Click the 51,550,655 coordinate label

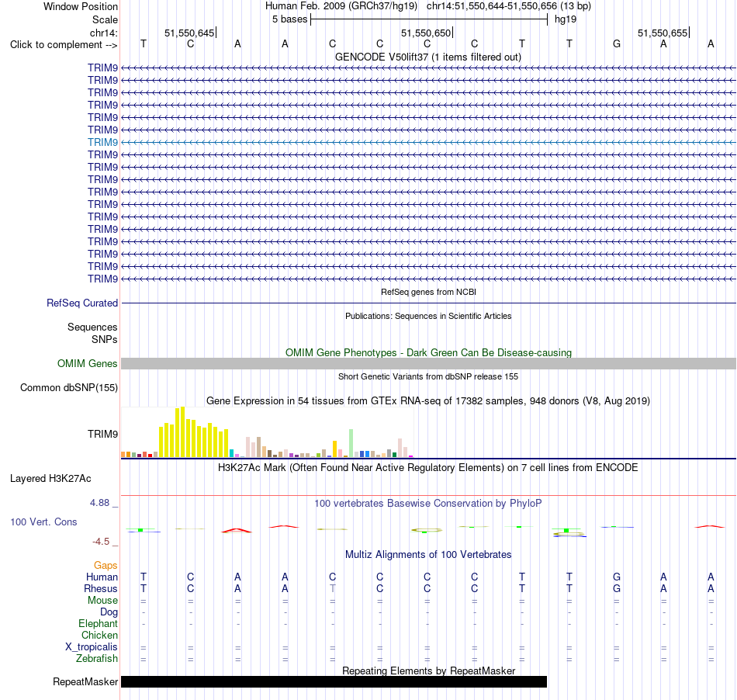coord(663,33)
